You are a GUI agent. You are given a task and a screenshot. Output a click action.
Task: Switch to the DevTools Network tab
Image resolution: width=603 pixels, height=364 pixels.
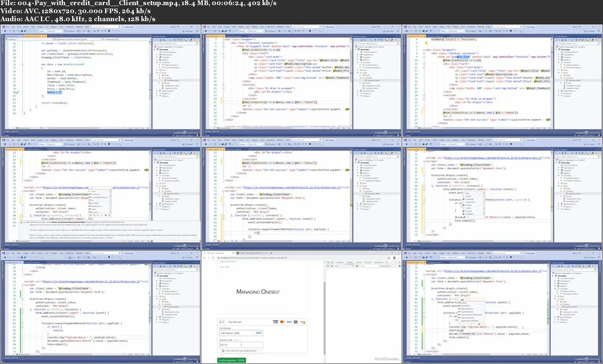tap(369, 262)
